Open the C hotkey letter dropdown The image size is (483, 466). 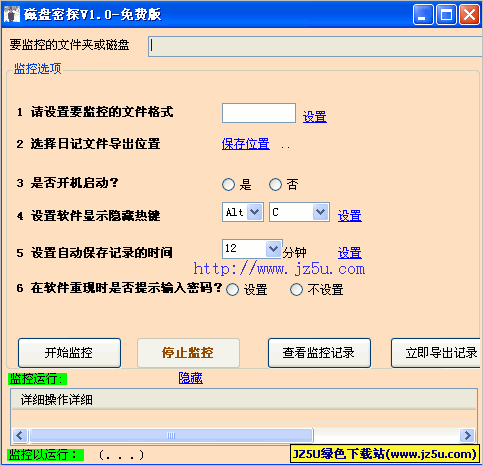point(320,212)
